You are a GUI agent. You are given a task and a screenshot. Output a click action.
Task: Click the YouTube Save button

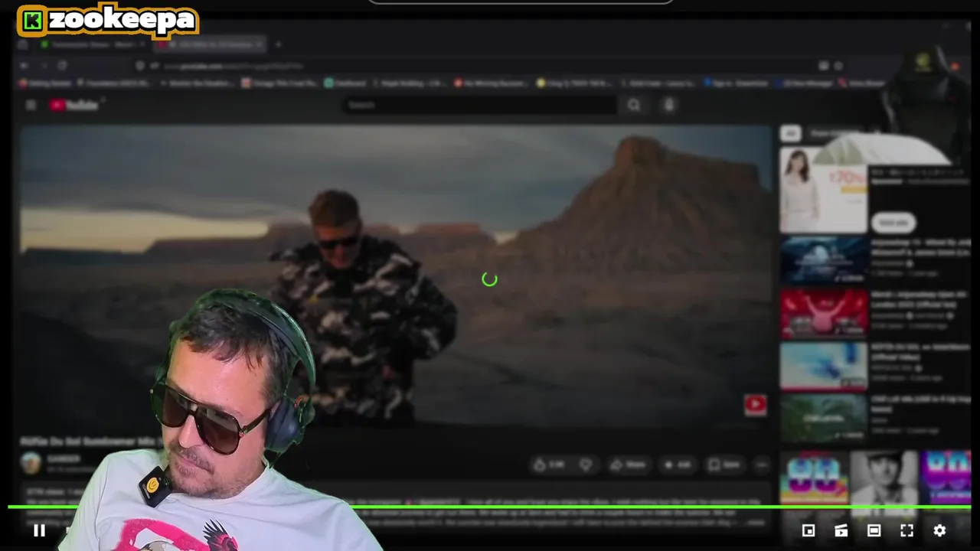pyautogui.click(x=725, y=465)
